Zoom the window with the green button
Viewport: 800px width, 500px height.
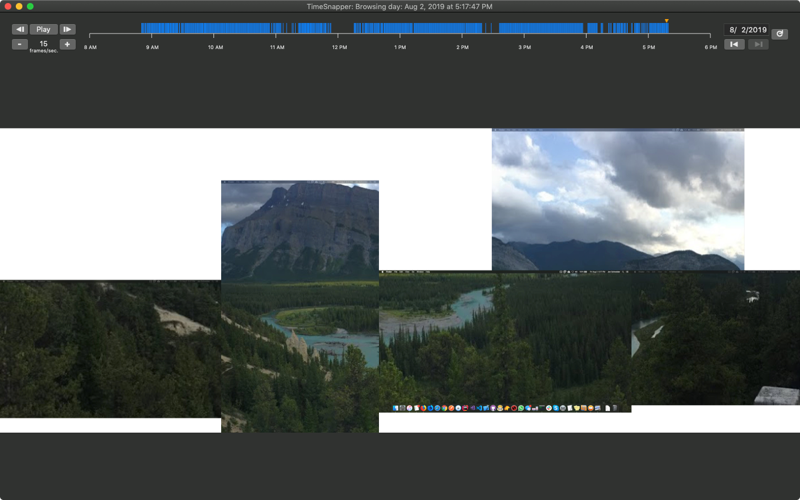pyautogui.click(x=30, y=6)
